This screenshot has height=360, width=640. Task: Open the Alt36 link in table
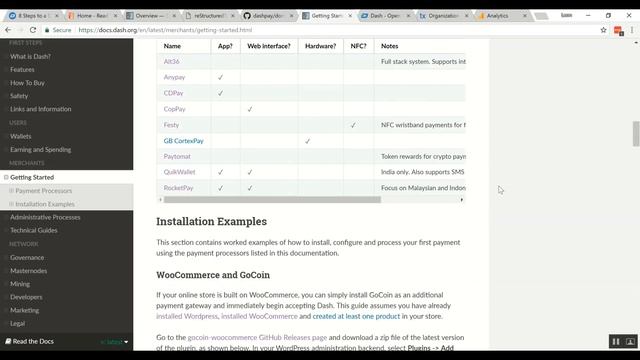click(x=171, y=61)
